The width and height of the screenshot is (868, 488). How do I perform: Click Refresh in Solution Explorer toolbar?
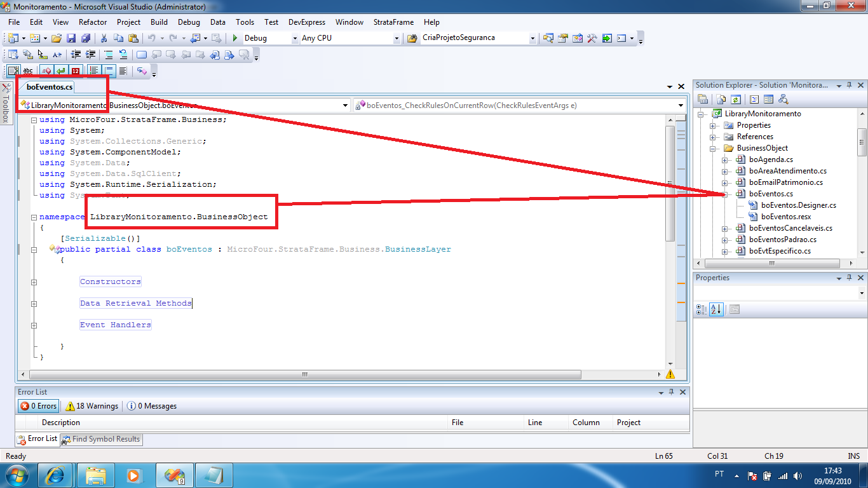point(736,99)
